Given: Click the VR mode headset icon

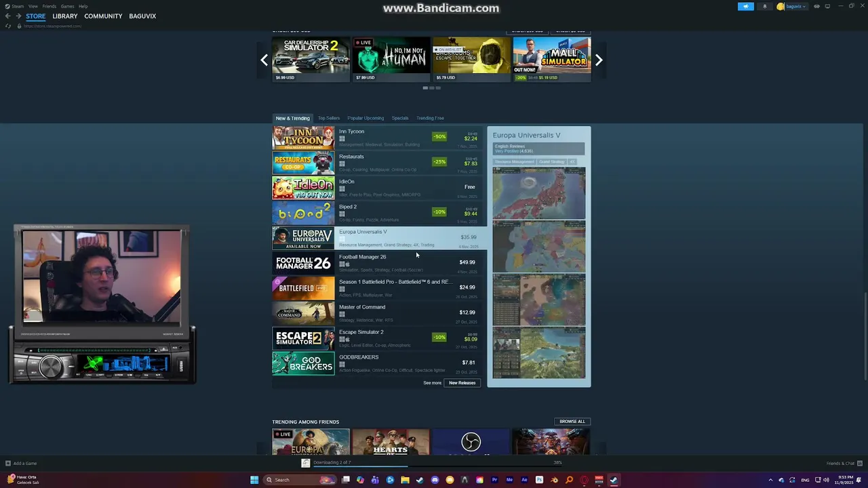Looking at the screenshot, I should (x=816, y=6).
